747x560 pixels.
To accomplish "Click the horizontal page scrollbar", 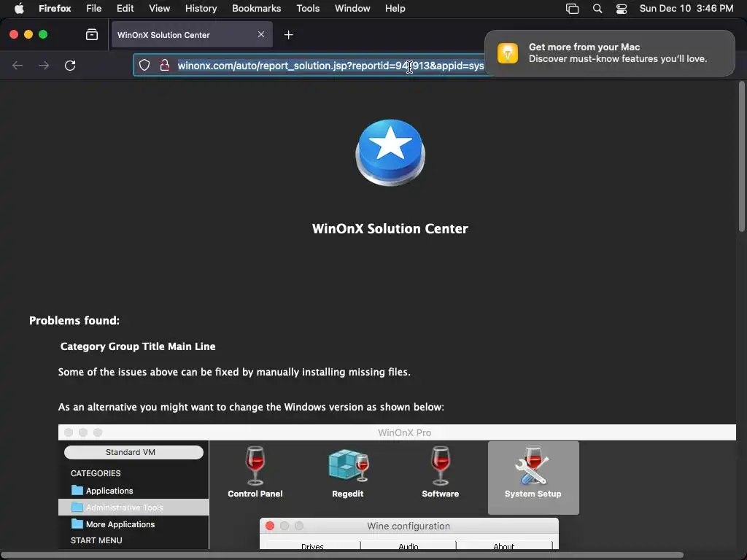I will [342, 555].
